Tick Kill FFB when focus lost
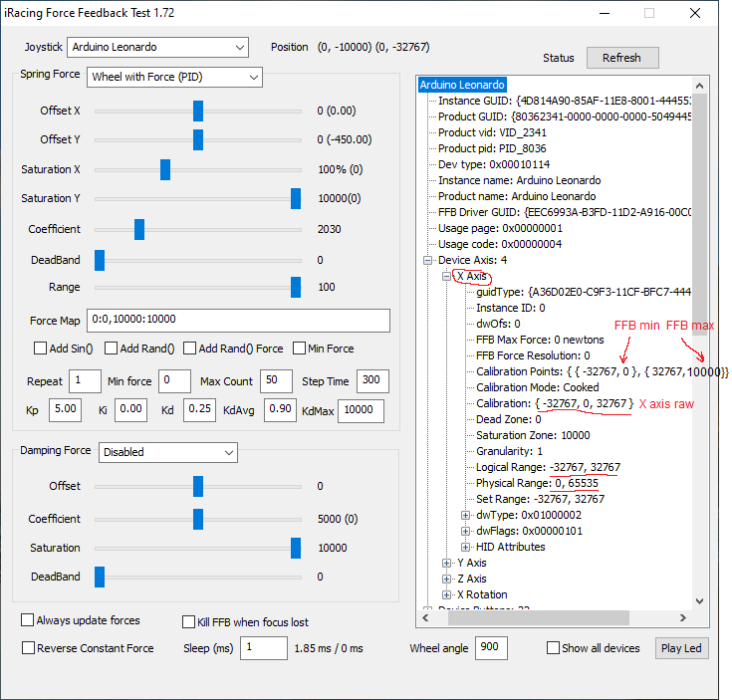Screen dimensions: 732x700 coord(188,621)
